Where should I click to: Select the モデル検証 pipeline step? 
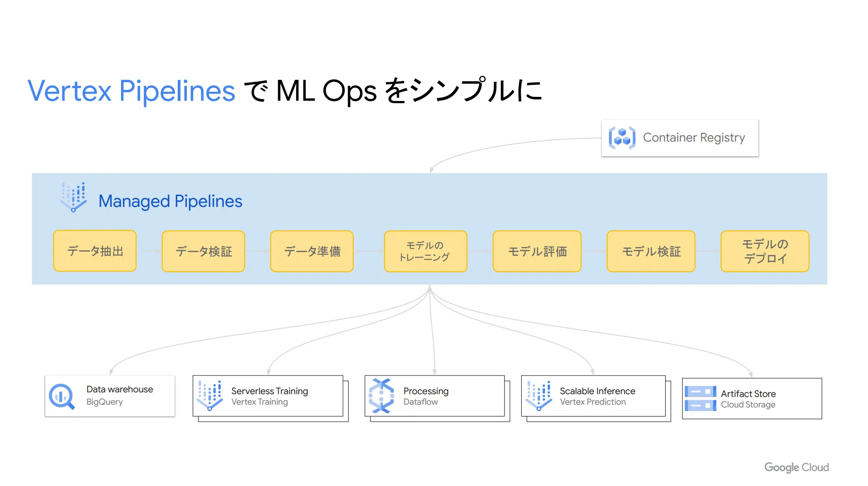pyautogui.click(x=651, y=251)
